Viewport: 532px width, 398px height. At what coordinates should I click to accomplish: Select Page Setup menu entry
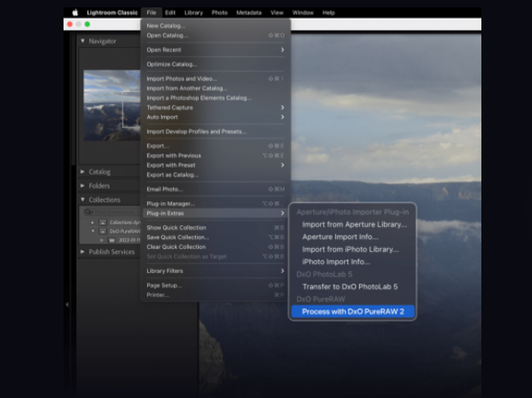coord(215,285)
